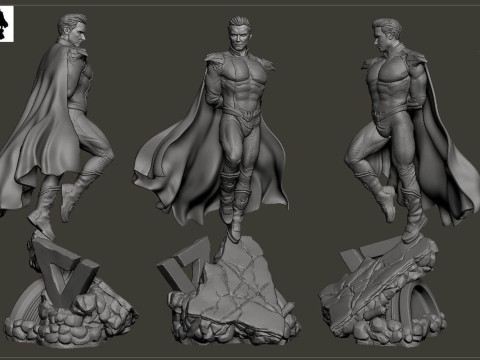
Task: Select the front-facing caped figure render
Action: 217,180
